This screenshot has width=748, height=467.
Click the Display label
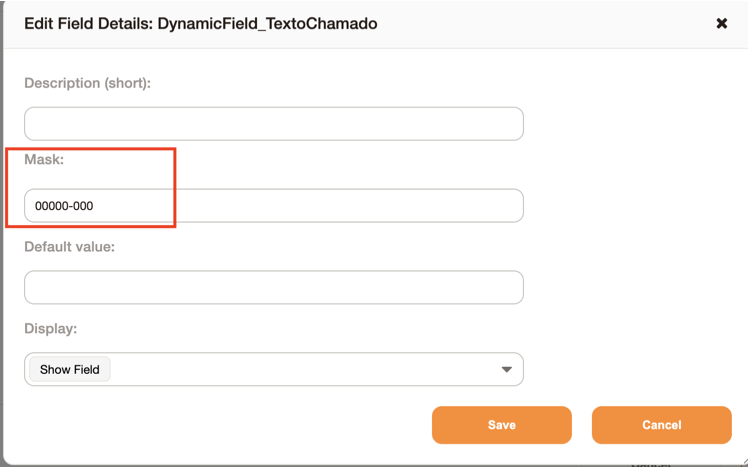tap(51, 329)
